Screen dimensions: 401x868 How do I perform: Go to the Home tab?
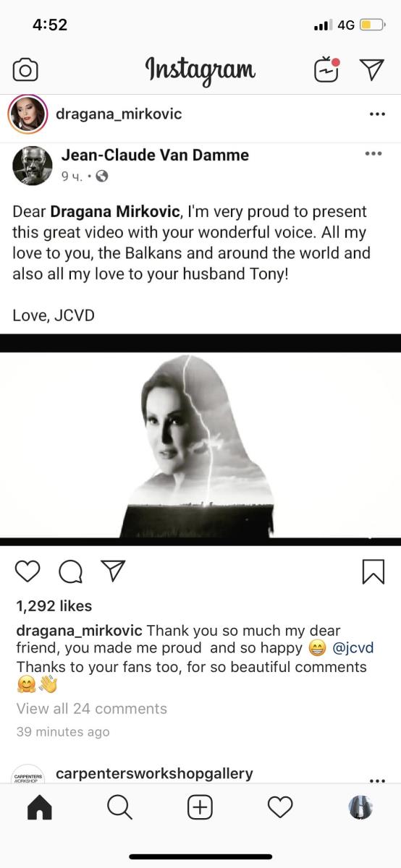[40, 808]
